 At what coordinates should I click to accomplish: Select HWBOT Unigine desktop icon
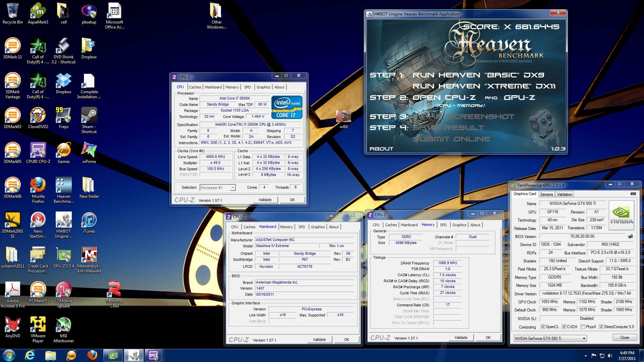(x=63, y=225)
